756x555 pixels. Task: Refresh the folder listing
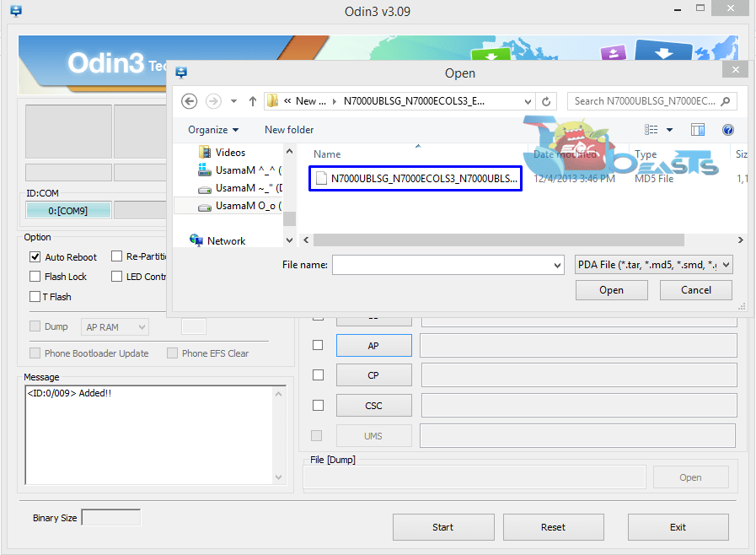pos(546,101)
